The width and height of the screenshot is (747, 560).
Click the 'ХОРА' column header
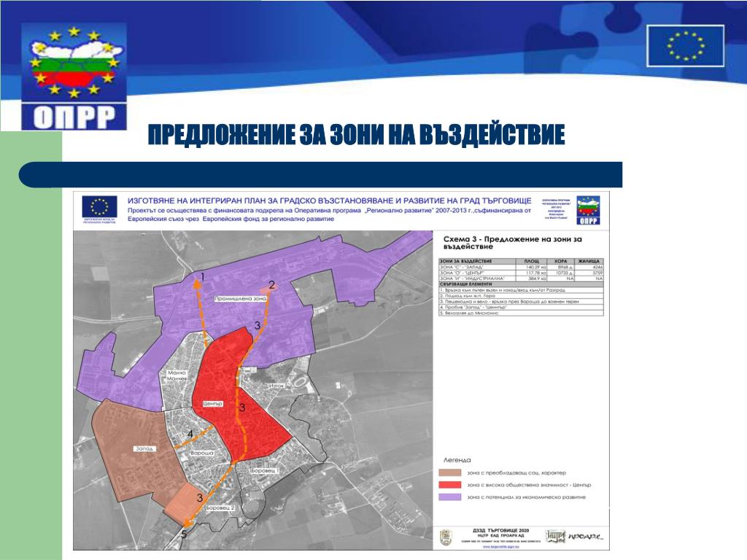click(561, 262)
